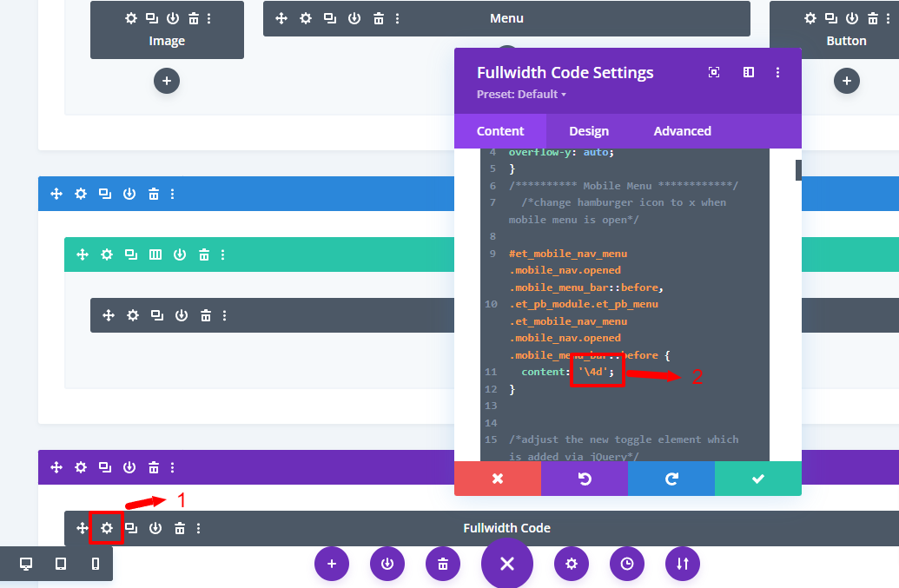Click the undo button in modal footer

[x=585, y=479]
